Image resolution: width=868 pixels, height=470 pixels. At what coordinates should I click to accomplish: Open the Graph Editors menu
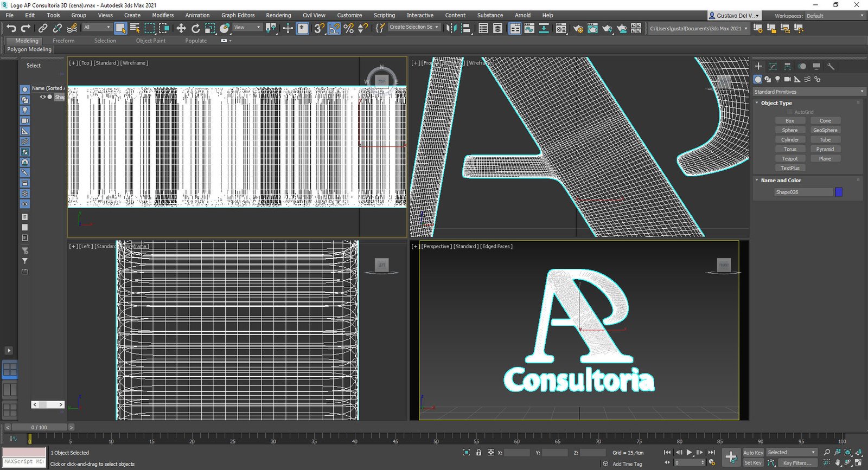238,15
